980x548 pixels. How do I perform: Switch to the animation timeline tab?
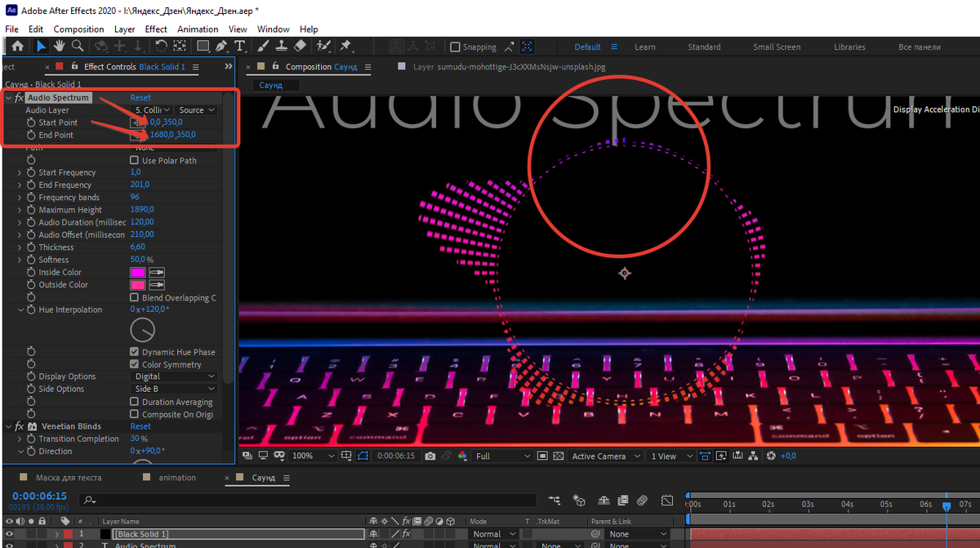coord(177,478)
